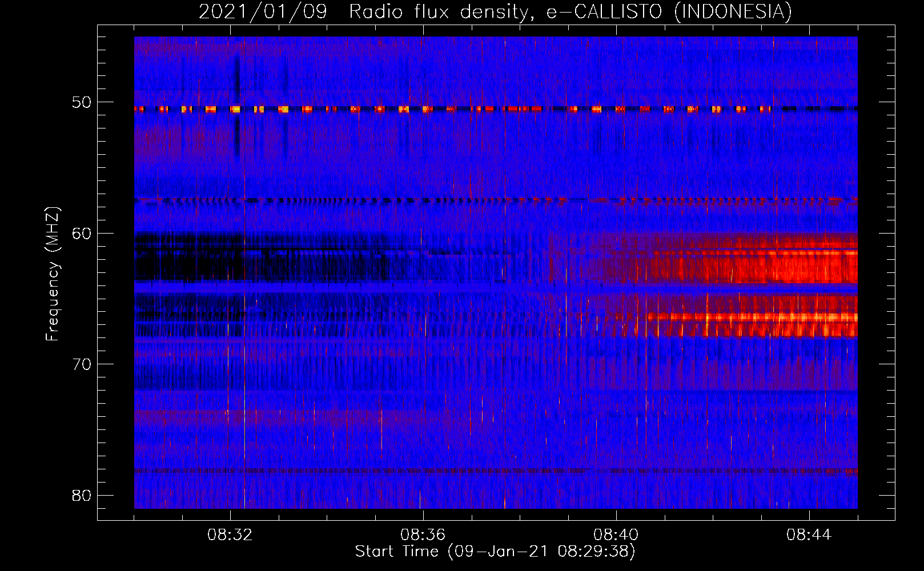
Task: Click the 50 frequency tick label
Action: (x=82, y=102)
